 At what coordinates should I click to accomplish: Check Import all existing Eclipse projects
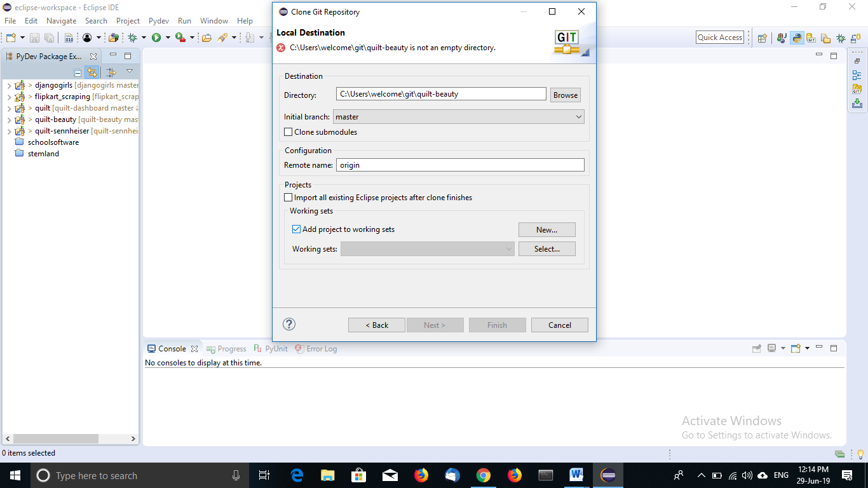(x=288, y=197)
